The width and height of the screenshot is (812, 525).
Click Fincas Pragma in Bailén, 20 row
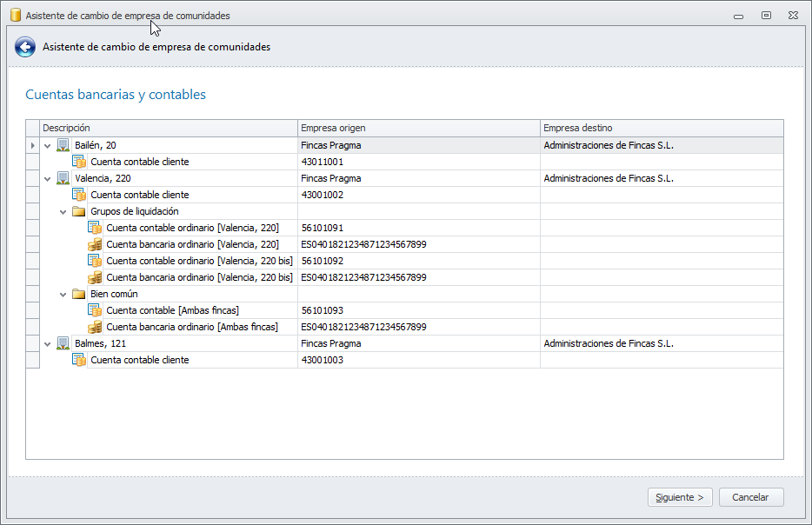331,145
